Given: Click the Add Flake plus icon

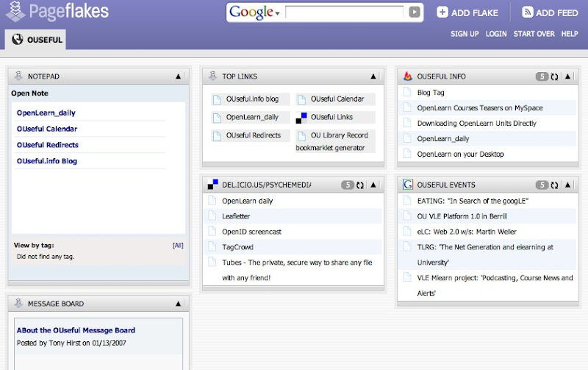Looking at the screenshot, I should pos(442,12).
